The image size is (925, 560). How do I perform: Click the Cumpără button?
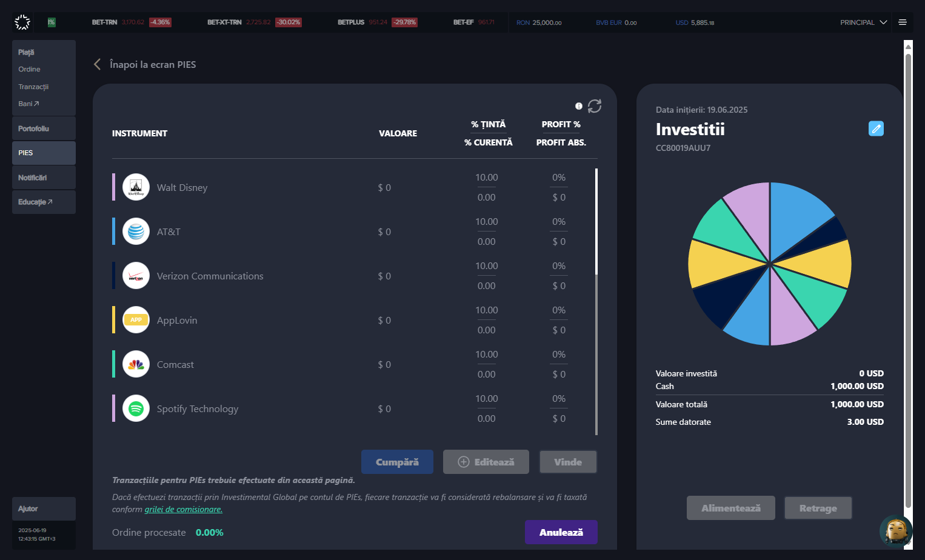point(397,462)
